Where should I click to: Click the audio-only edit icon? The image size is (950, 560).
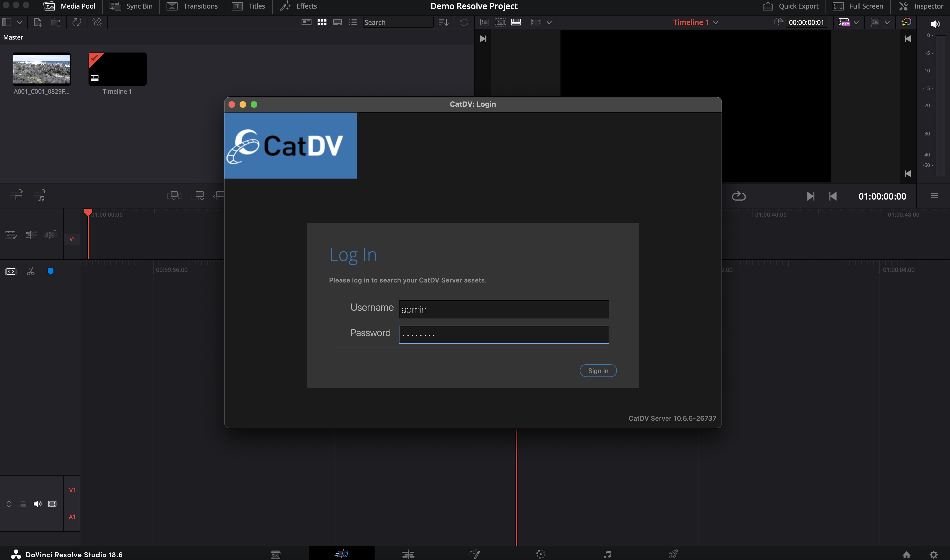(x=39, y=195)
